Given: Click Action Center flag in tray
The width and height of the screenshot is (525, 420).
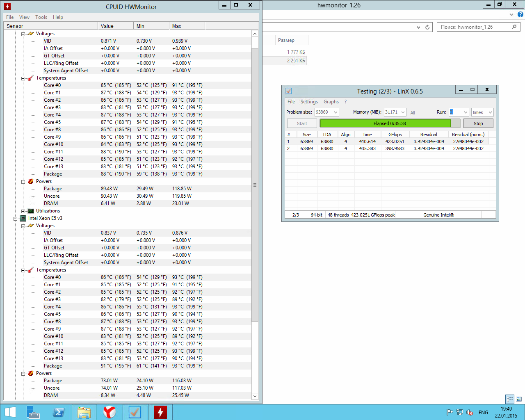Looking at the screenshot, I should [450, 412].
